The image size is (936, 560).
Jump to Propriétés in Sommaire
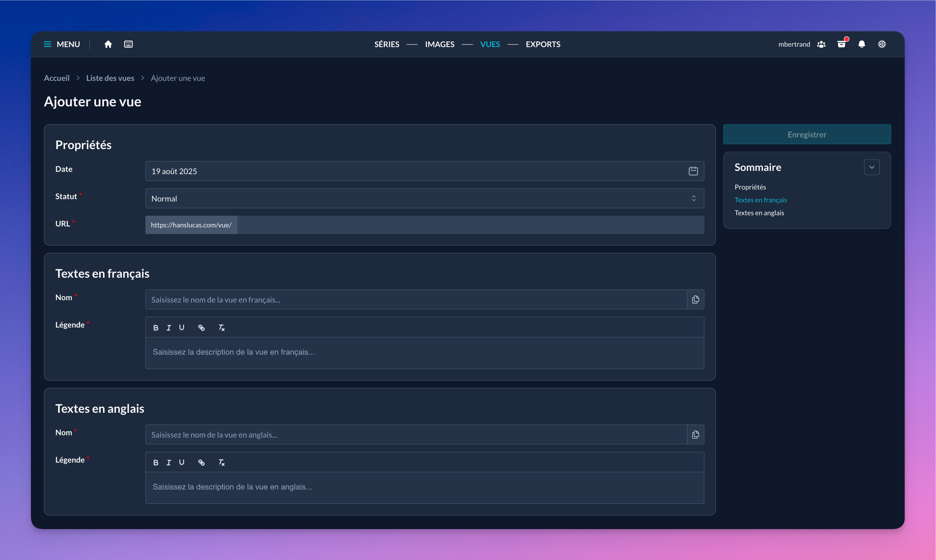tap(750, 187)
